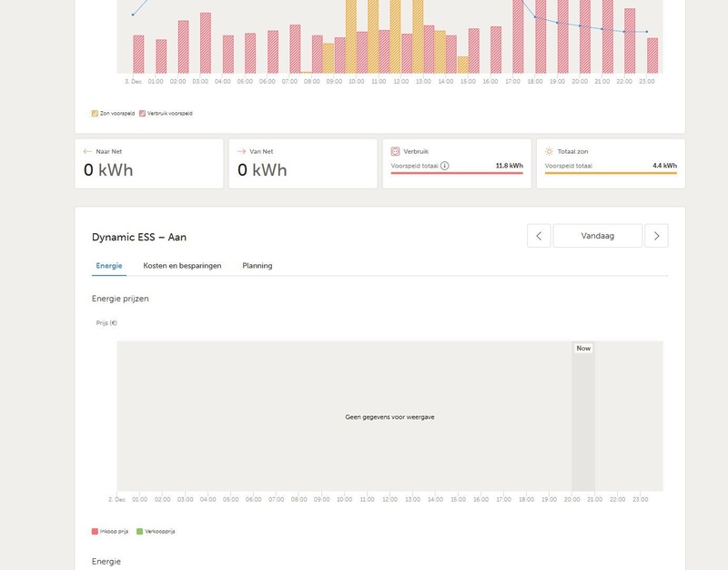Image resolution: width=728 pixels, height=570 pixels.
Task: Click the 2. Dec label on price chart
Action: [117, 499]
